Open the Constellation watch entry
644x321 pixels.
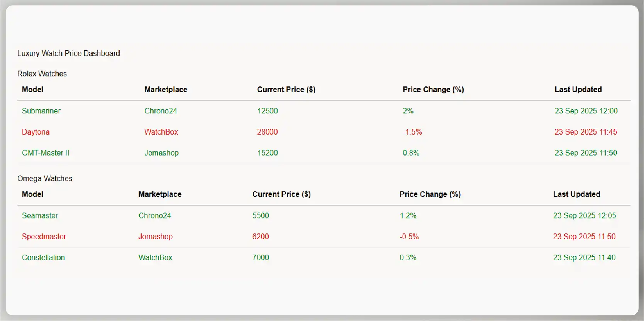tap(43, 257)
